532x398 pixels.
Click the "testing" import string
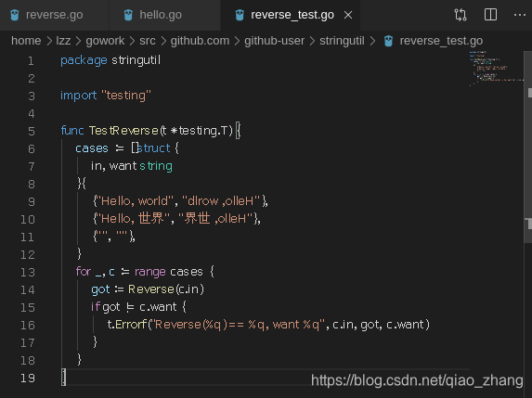click(126, 96)
